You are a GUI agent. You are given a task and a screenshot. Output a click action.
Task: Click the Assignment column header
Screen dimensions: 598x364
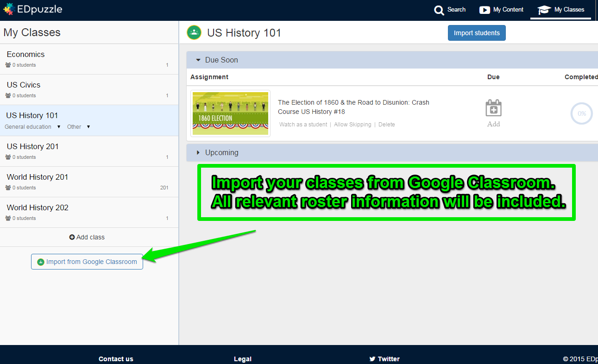pos(209,77)
